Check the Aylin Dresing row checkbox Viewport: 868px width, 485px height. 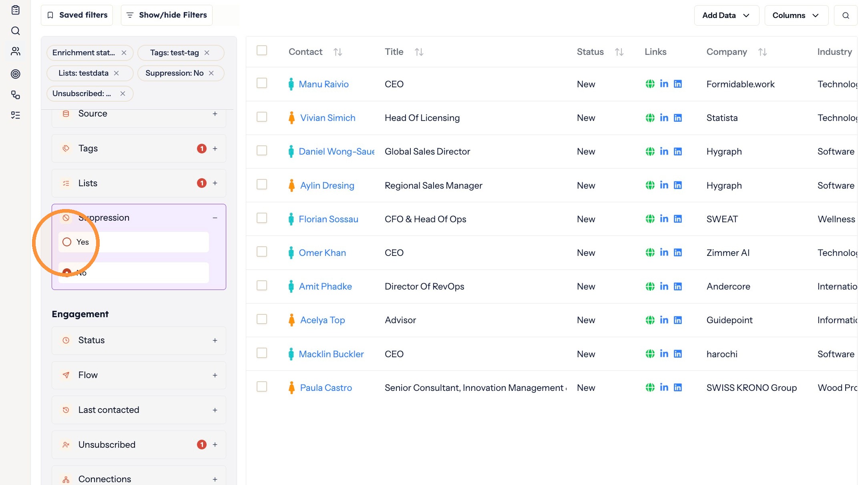[x=262, y=184]
